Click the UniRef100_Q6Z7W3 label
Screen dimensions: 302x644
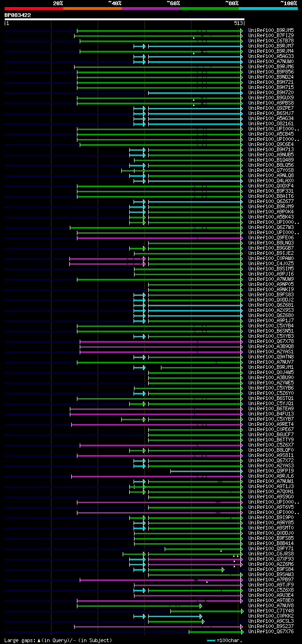tap(271, 227)
